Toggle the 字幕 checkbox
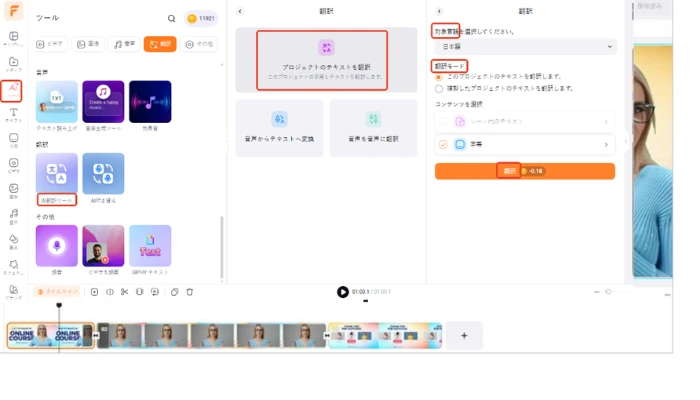 [443, 144]
